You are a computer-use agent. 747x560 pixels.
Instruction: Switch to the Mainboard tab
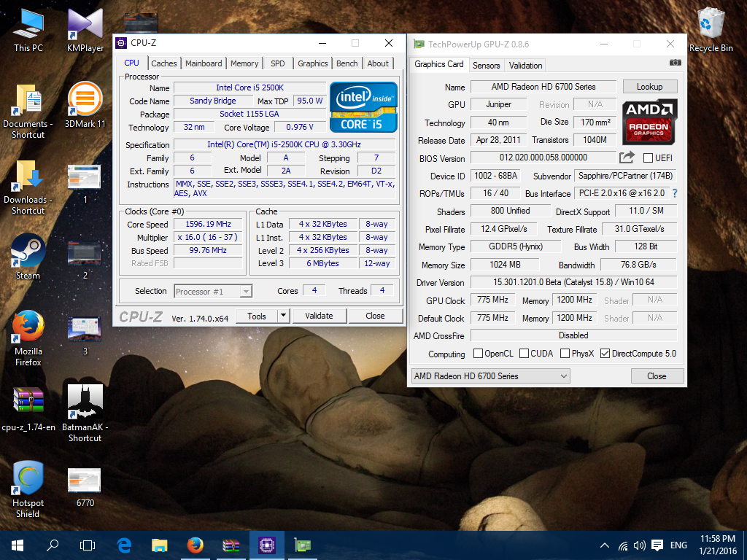(x=204, y=63)
